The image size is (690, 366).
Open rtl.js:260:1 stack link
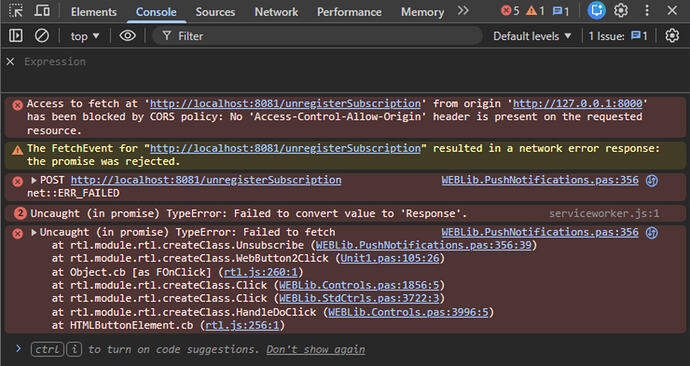[x=261, y=272]
